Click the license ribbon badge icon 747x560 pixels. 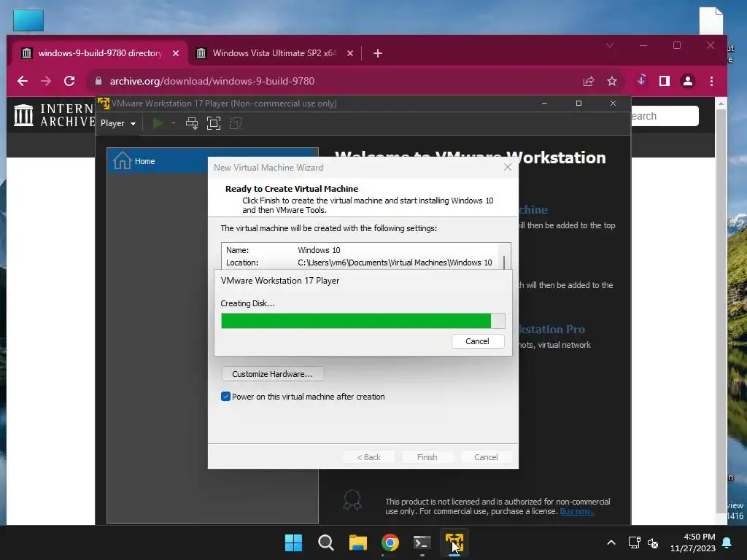(352, 500)
